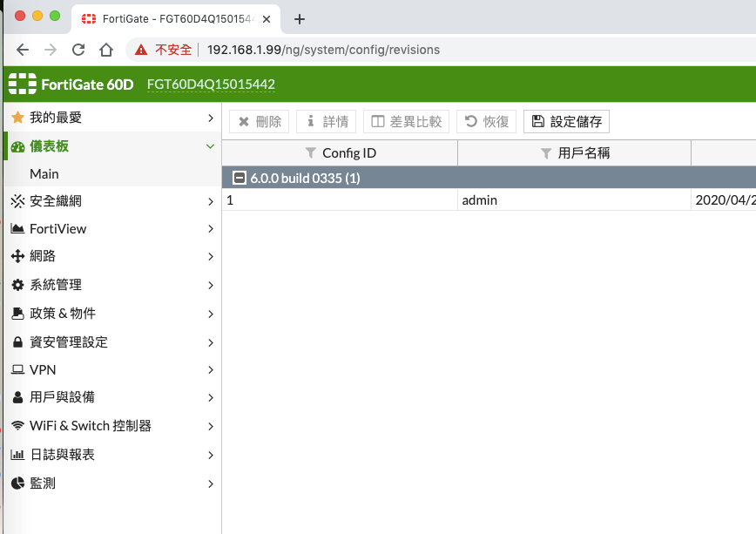This screenshot has height=534, width=756.
Task: Click the gear icon beside 系統管理
Action: tap(17, 285)
